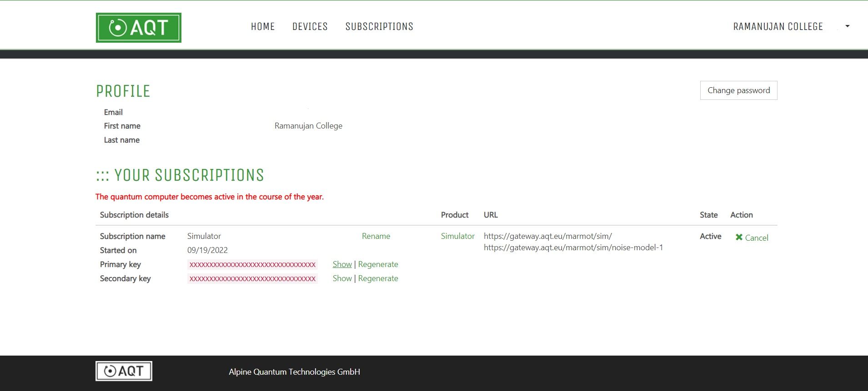Click the First name label
Screen dimensions: 868x391
pyautogui.click(x=122, y=126)
